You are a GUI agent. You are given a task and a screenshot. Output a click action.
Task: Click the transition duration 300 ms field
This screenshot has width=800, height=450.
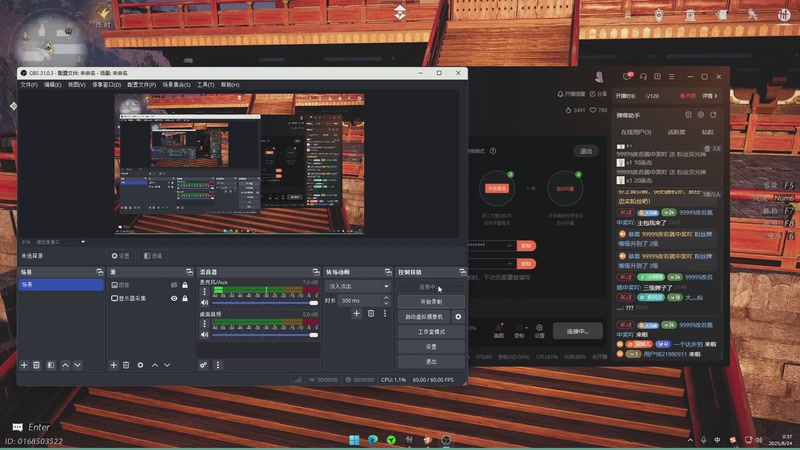[x=361, y=301]
